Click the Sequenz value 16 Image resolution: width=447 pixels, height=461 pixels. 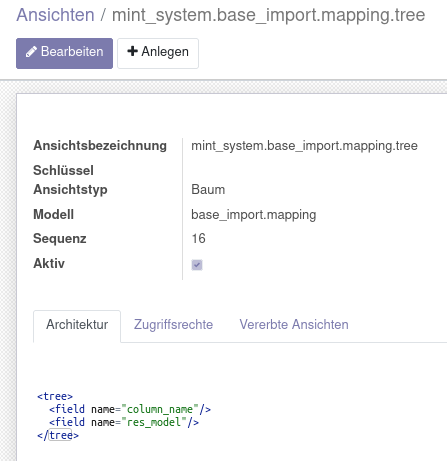(198, 239)
